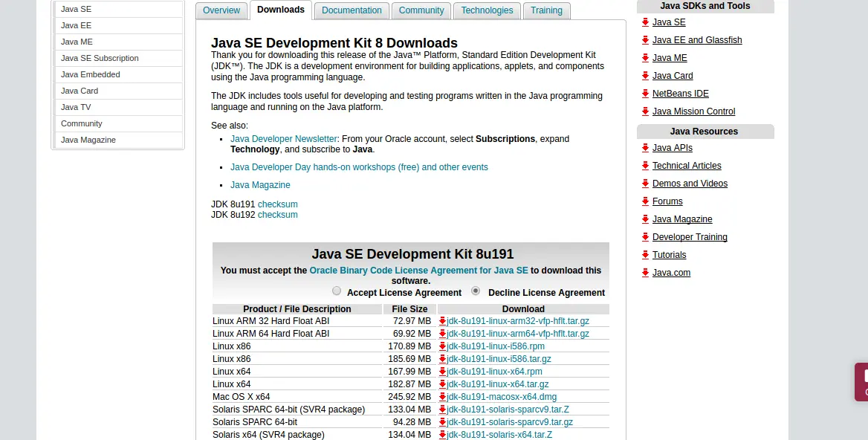The image size is (868, 440).
Task: Click red download arrow beside Java SE link
Action: (645, 22)
